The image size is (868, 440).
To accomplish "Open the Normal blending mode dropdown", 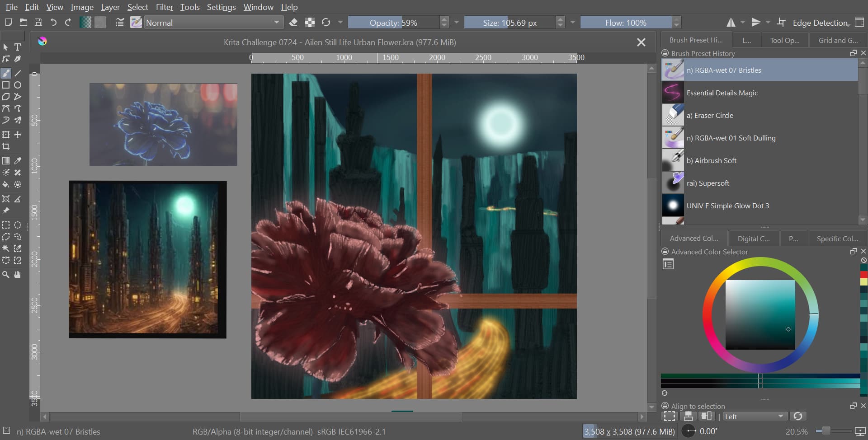I will click(213, 23).
